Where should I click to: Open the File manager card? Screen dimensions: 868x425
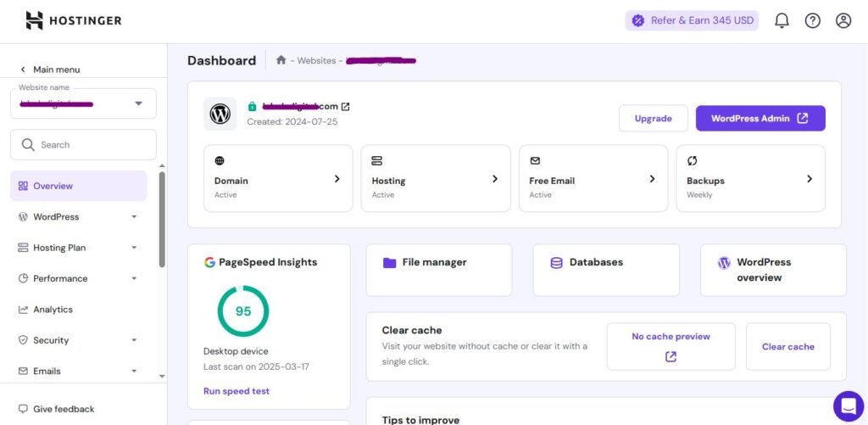click(x=439, y=270)
